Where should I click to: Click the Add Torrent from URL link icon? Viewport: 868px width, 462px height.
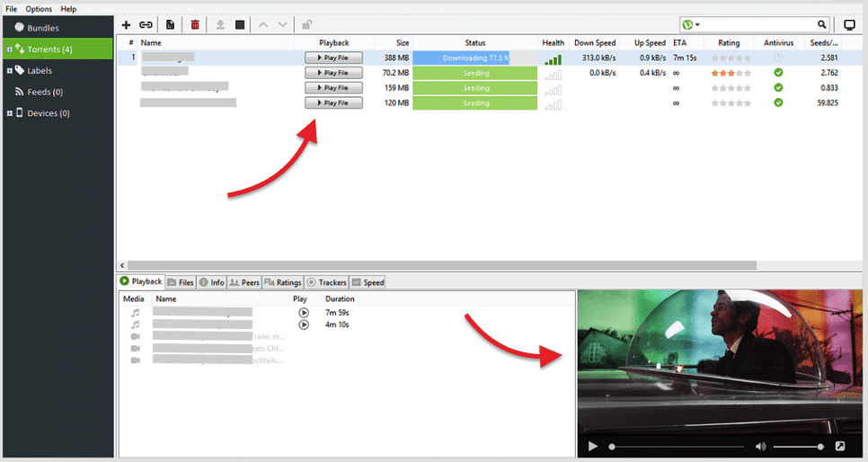tap(146, 25)
